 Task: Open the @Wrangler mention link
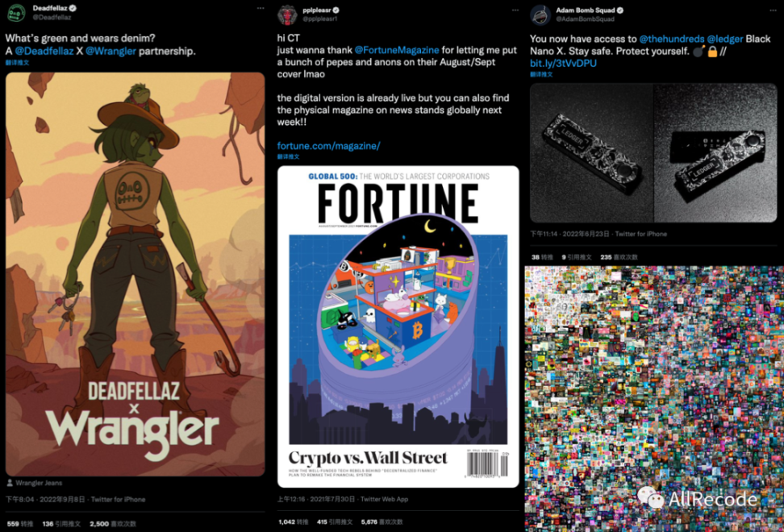click(x=111, y=51)
